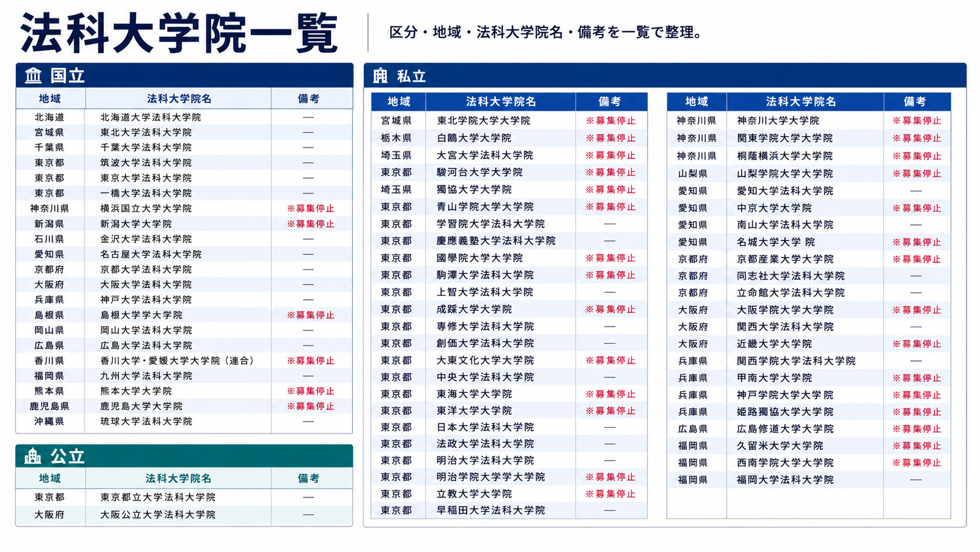Select the 北海道大学法科大学院 row
980x552 pixels.
click(184, 117)
